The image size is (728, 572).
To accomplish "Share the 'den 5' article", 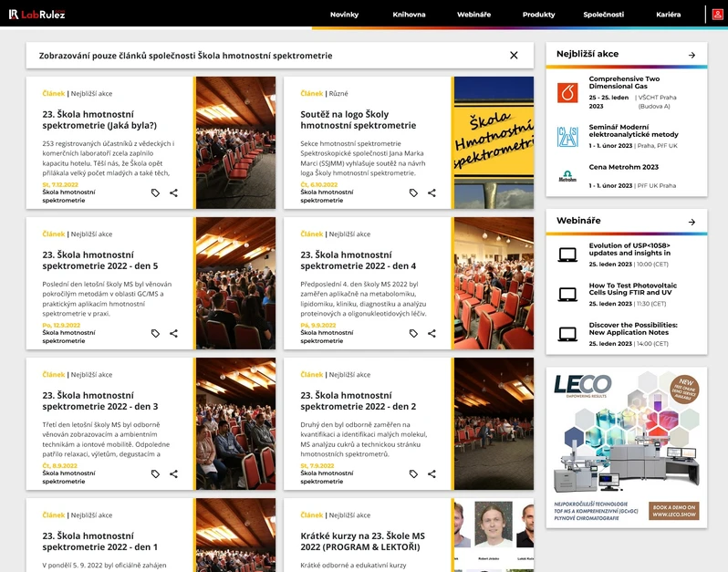I will 173,333.
